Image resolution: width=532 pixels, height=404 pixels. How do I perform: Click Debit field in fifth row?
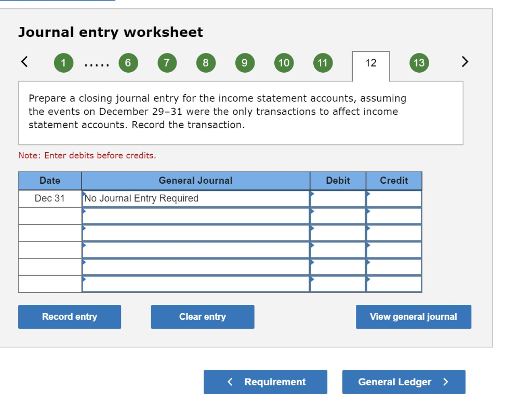click(338, 266)
